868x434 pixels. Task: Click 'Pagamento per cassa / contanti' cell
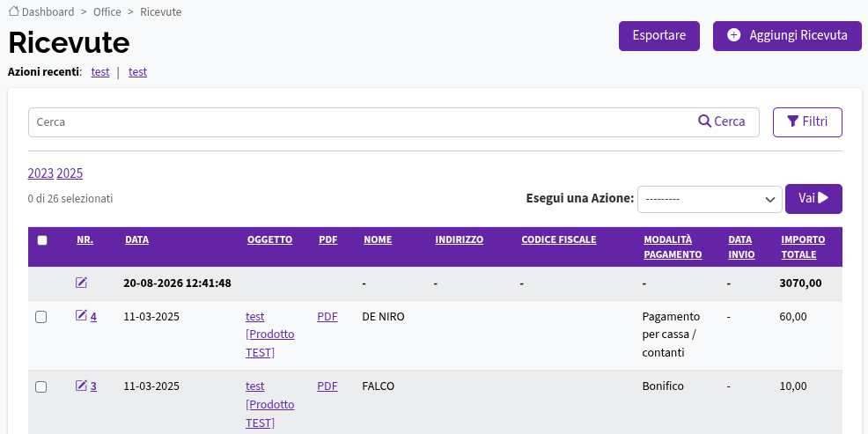click(671, 335)
